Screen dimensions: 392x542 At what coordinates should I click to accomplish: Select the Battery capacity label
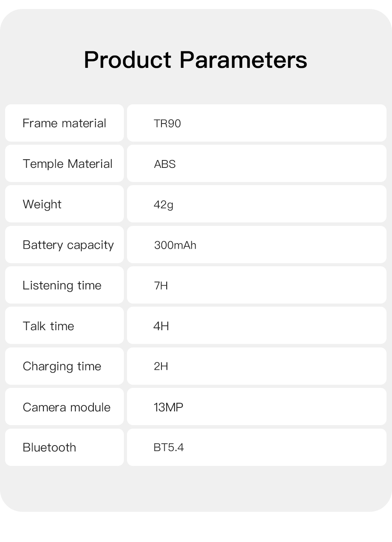[68, 245]
